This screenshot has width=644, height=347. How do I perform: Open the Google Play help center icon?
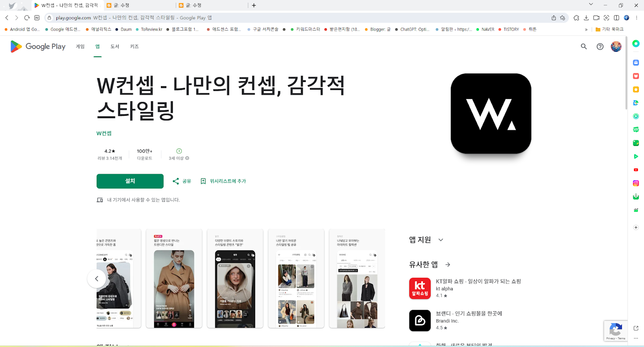(x=600, y=47)
